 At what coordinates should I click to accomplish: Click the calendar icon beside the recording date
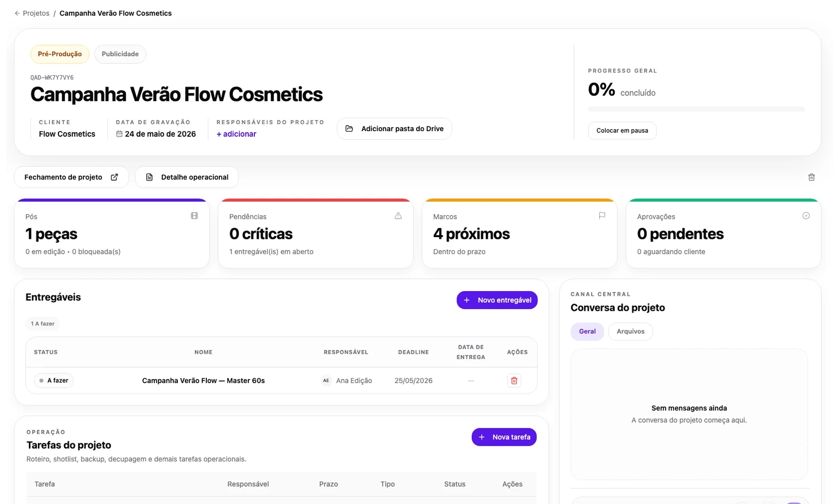[119, 134]
